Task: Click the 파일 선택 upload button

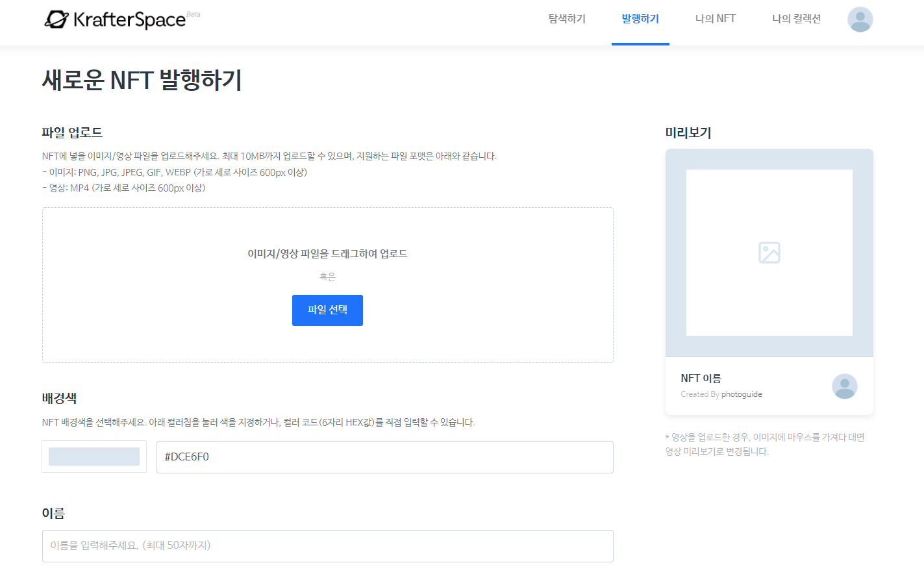Action: [327, 310]
